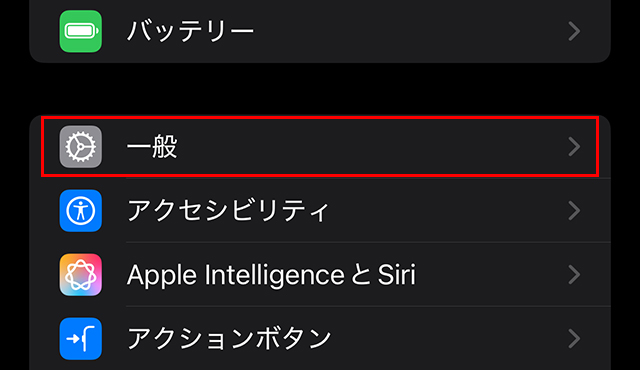Tap the blue Action Button icon

(x=80, y=339)
